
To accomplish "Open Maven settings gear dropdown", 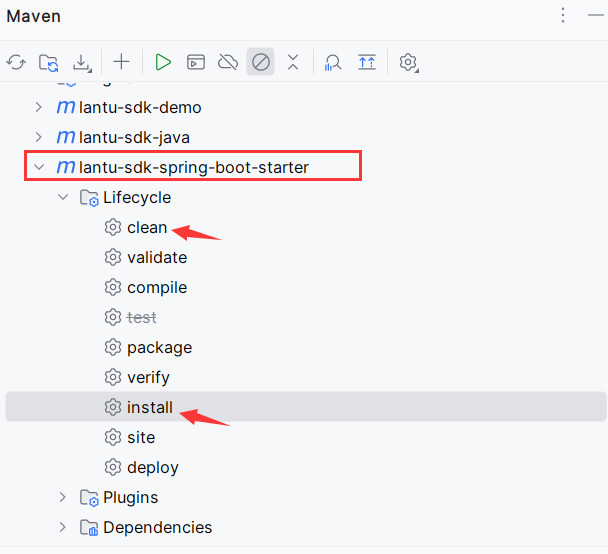I will [409, 62].
